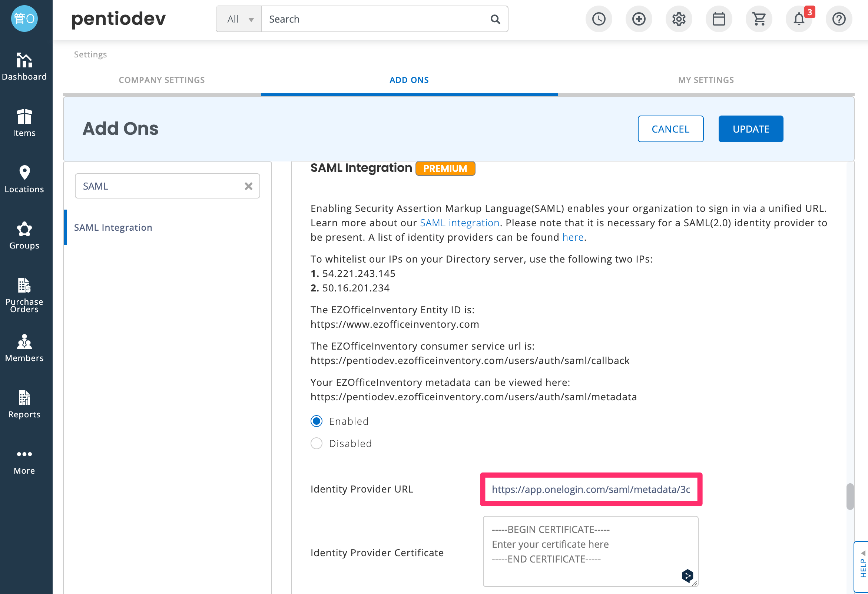868x594 pixels.
Task: Click the search magnifier icon
Action: point(495,19)
